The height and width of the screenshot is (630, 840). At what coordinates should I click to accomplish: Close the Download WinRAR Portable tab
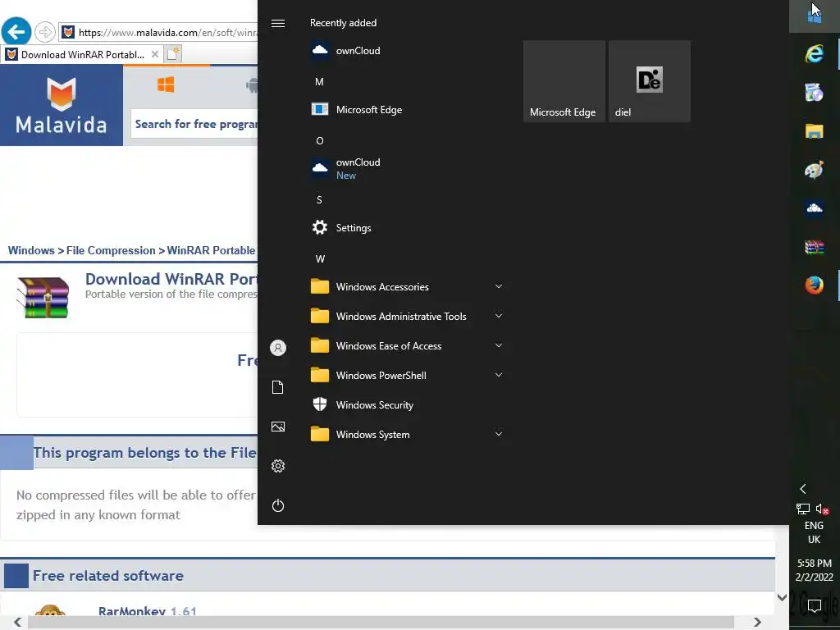tap(155, 54)
